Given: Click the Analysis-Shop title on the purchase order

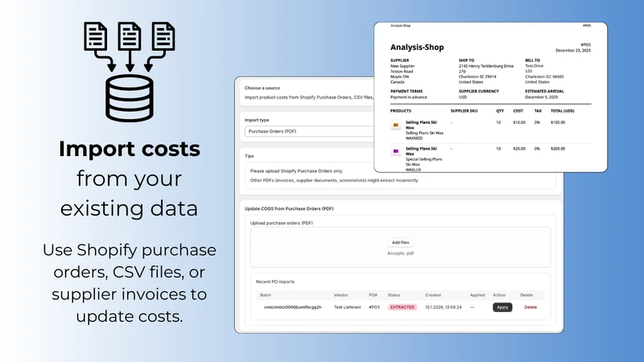Looking at the screenshot, I should coord(417,47).
